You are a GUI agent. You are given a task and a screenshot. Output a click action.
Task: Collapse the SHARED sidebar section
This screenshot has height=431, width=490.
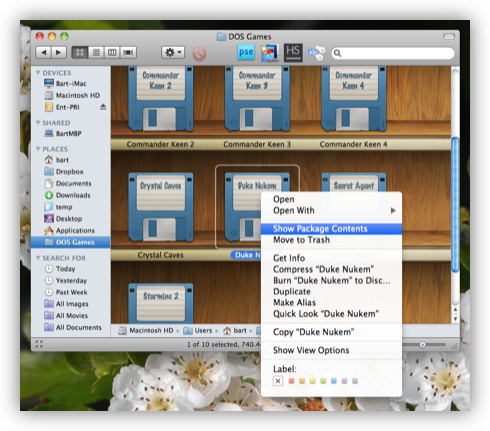pyautogui.click(x=38, y=123)
